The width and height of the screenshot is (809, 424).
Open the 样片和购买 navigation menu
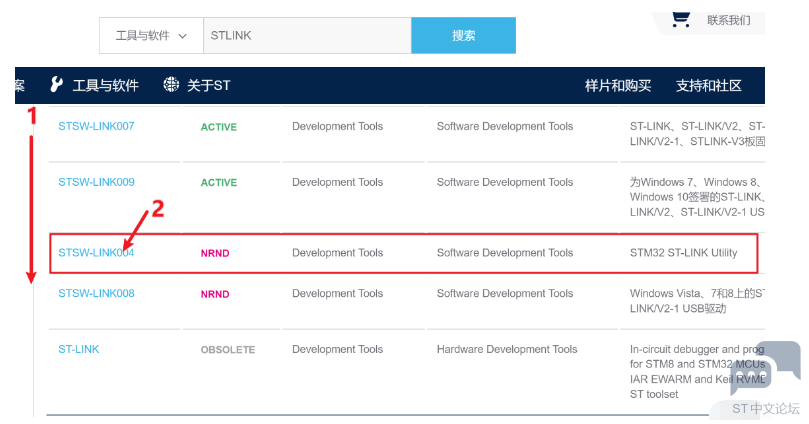tap(618, 85)
